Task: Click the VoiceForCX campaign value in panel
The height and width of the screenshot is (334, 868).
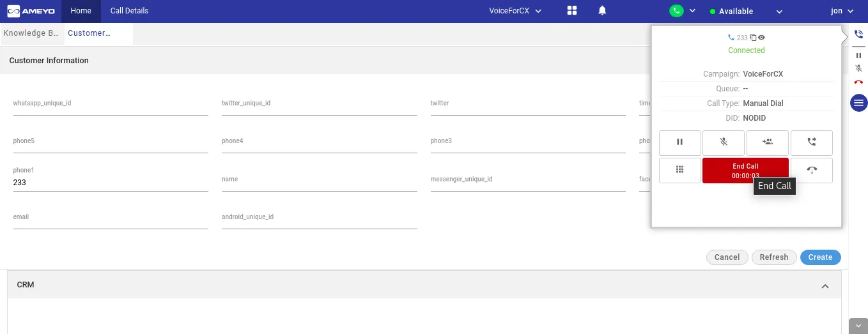Action: (x=763, y=74)
